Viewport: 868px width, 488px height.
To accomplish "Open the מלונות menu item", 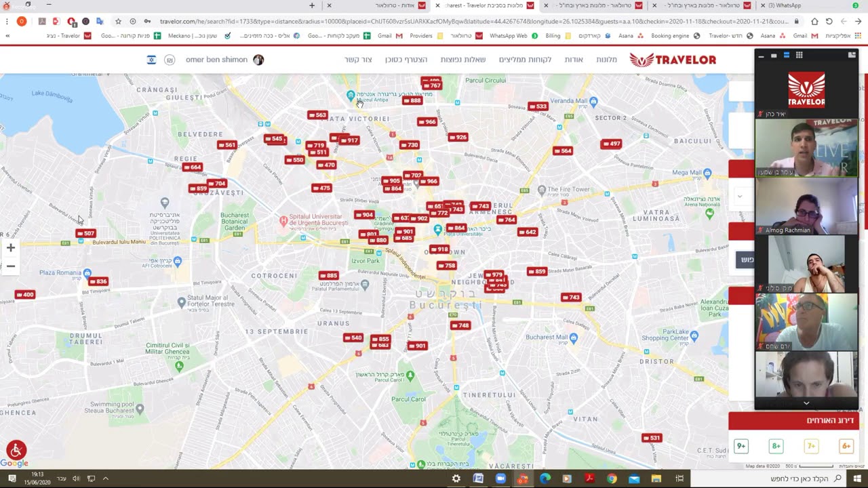I will tap(607, 60).
